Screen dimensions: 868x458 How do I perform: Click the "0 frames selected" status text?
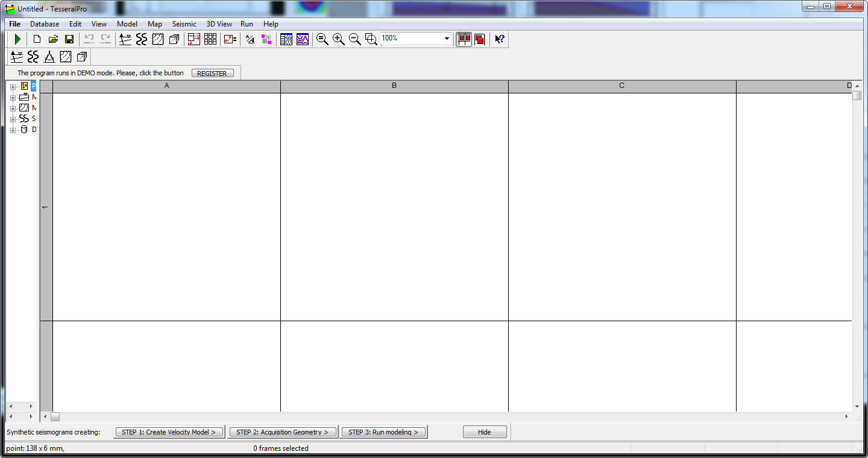pyautogui.click(x=281, y=448)
